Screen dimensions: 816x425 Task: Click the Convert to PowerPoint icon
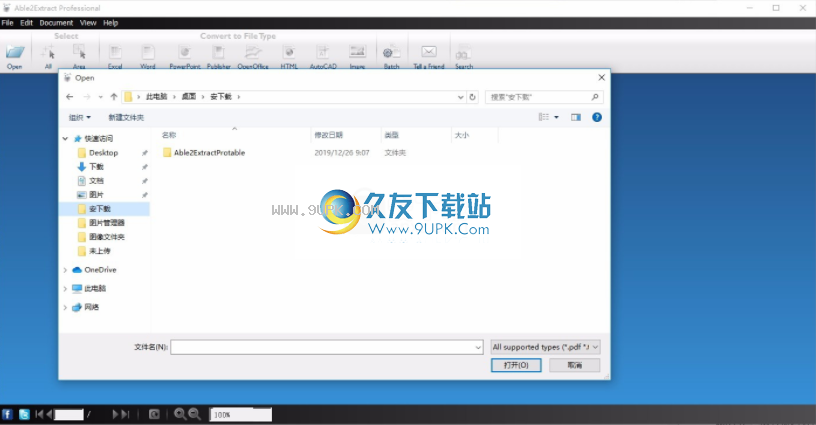click(185, 52)
